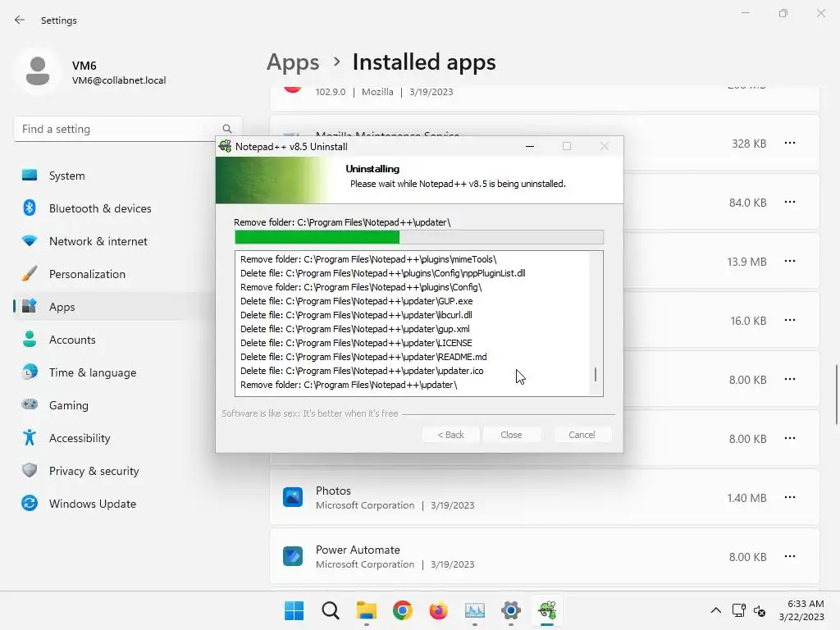Show hidden system tray icons
This screenshot has width=840, height=630.
point(715,610)
